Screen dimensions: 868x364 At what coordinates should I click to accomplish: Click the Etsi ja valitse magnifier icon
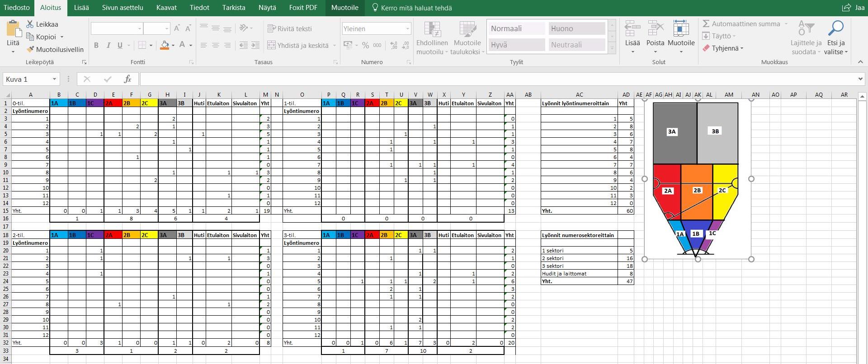pyautogui.click(x=835, y=29)
